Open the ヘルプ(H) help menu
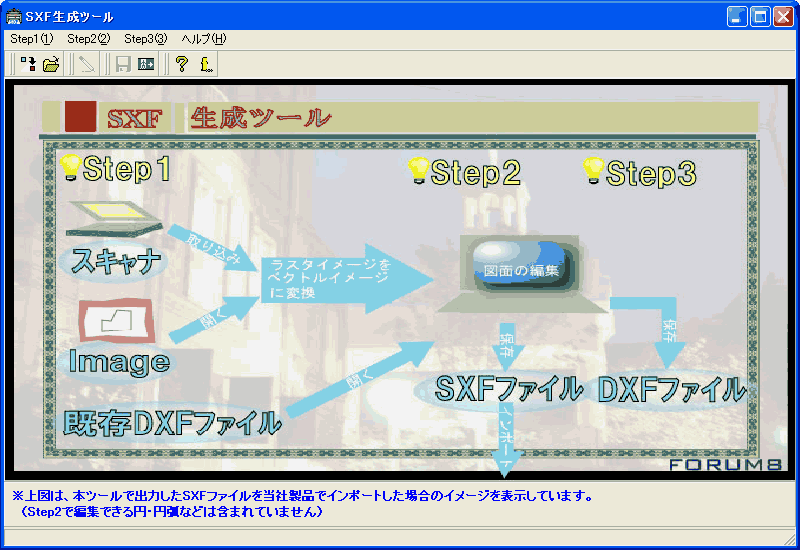The width and height of the screenshot is (800, 550). (204, 39)
